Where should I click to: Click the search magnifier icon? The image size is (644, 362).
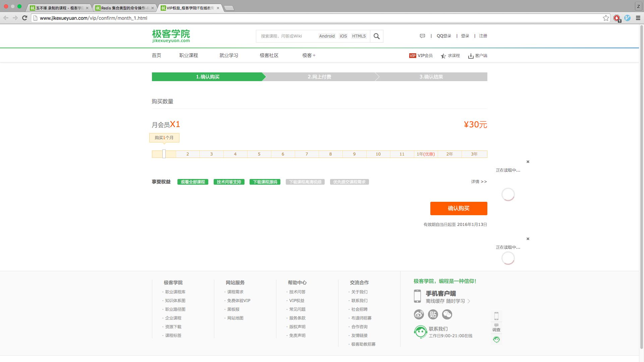pyautogui.click(x=376, y=36)
